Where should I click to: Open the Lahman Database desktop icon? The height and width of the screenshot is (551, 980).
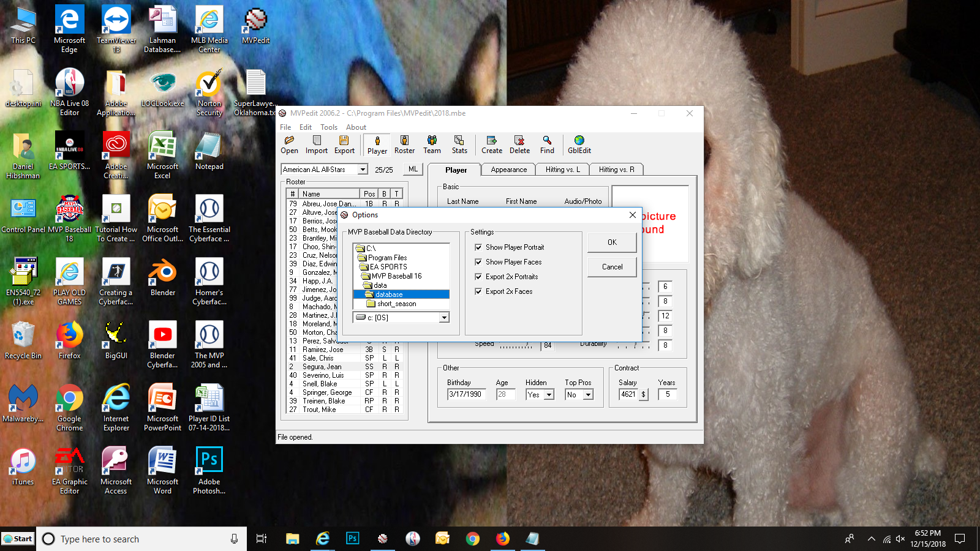163,29
